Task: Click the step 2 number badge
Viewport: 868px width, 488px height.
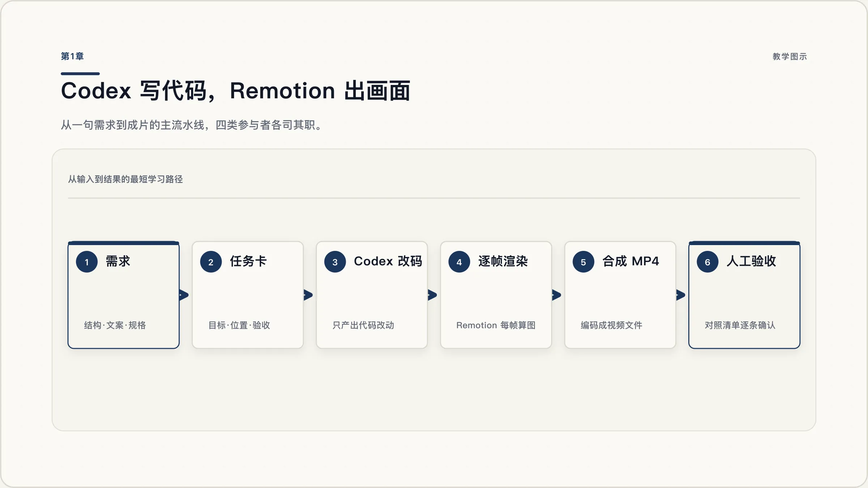Action: pos(211,262)
